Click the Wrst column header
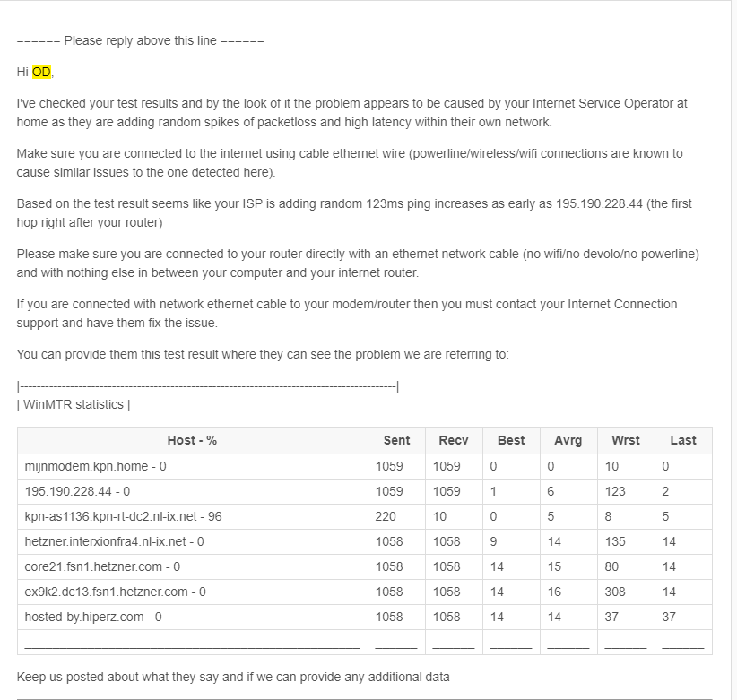 coord(626,440)
